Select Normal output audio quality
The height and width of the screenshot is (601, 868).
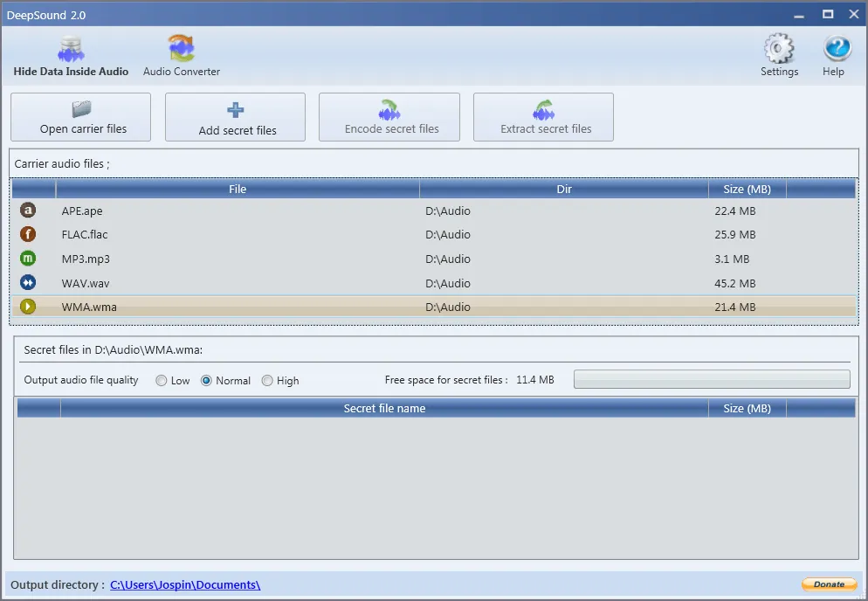coord(206,380)
